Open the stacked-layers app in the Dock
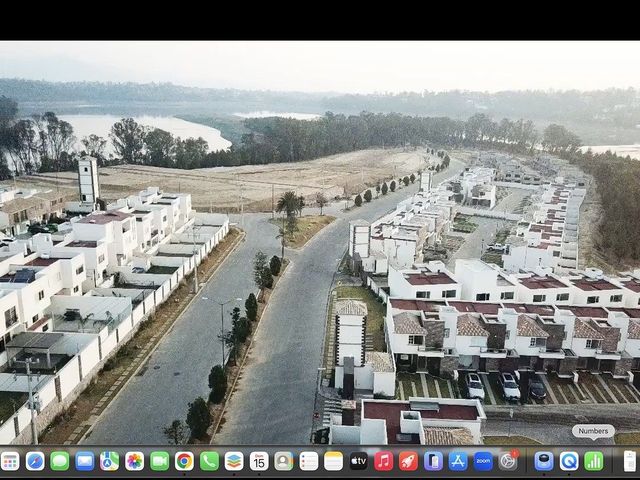The width and height of the screenshot is (640, 480). tap(234, 461)
